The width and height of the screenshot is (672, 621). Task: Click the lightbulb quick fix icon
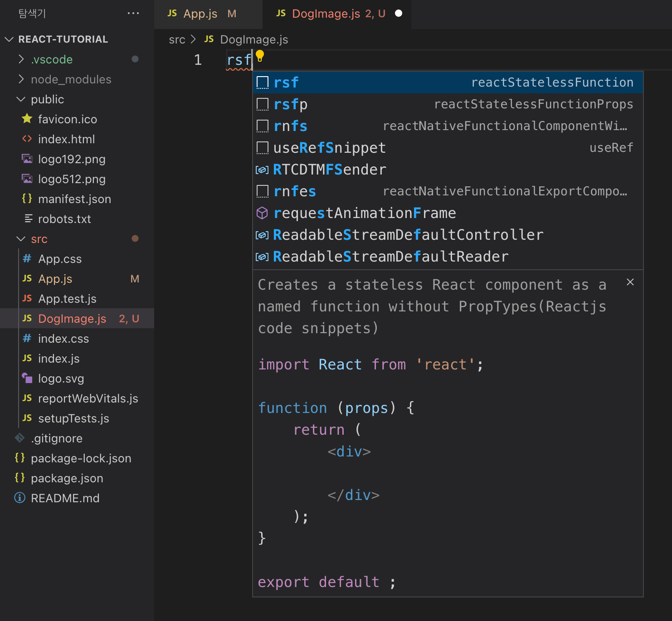260,56
